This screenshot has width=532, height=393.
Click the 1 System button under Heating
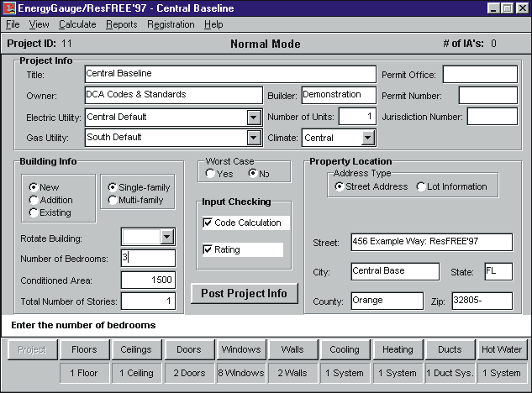click(x=398, y=373)
